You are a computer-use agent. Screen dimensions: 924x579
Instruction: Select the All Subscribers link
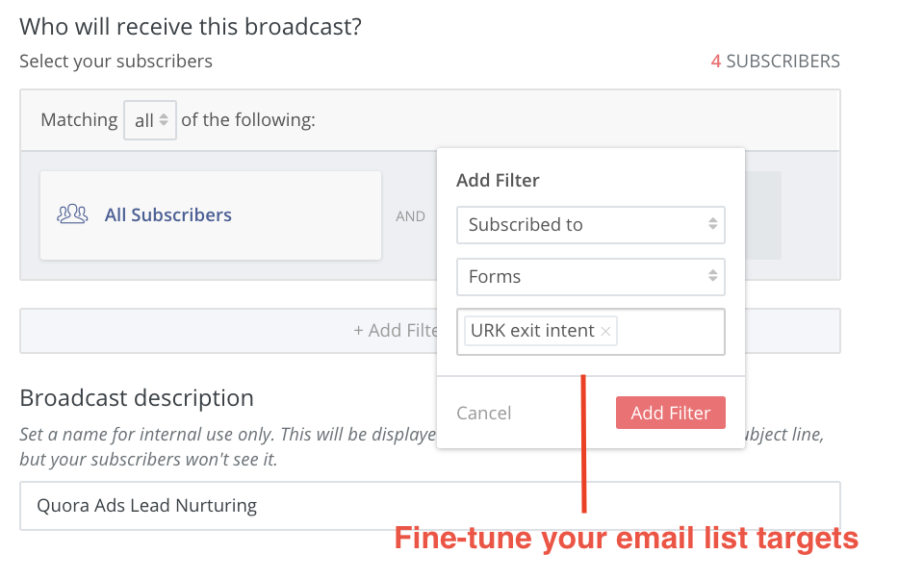point(167,214)
